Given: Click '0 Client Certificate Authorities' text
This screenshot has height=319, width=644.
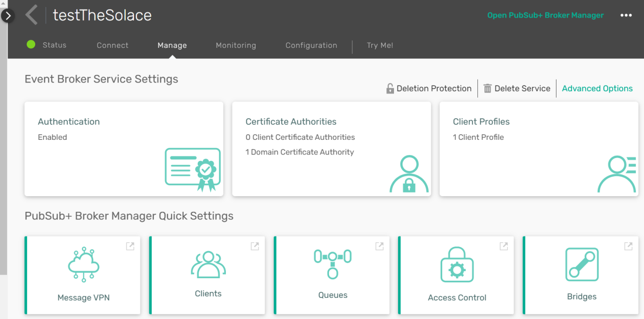Looking at the screenshot, I should [300, 137].
